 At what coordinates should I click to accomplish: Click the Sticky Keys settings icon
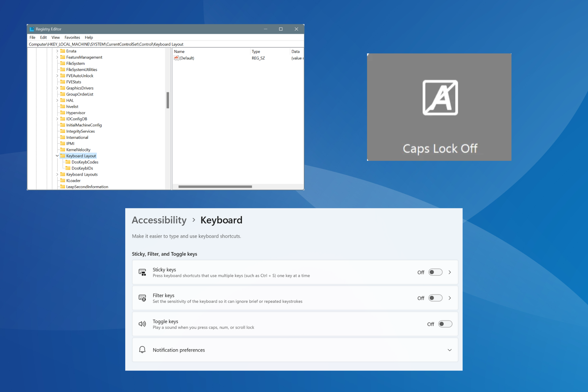pos(143,272)
